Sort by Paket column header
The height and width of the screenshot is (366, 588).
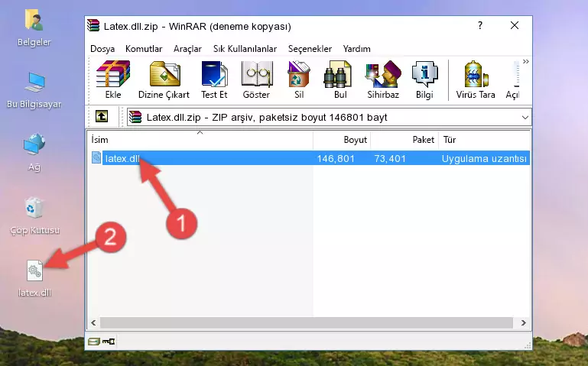tap(404, 140)
